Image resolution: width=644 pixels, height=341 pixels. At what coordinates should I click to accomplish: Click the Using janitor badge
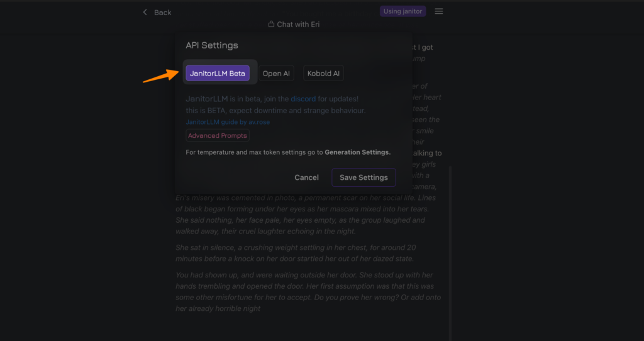click(x=402, y=11)
